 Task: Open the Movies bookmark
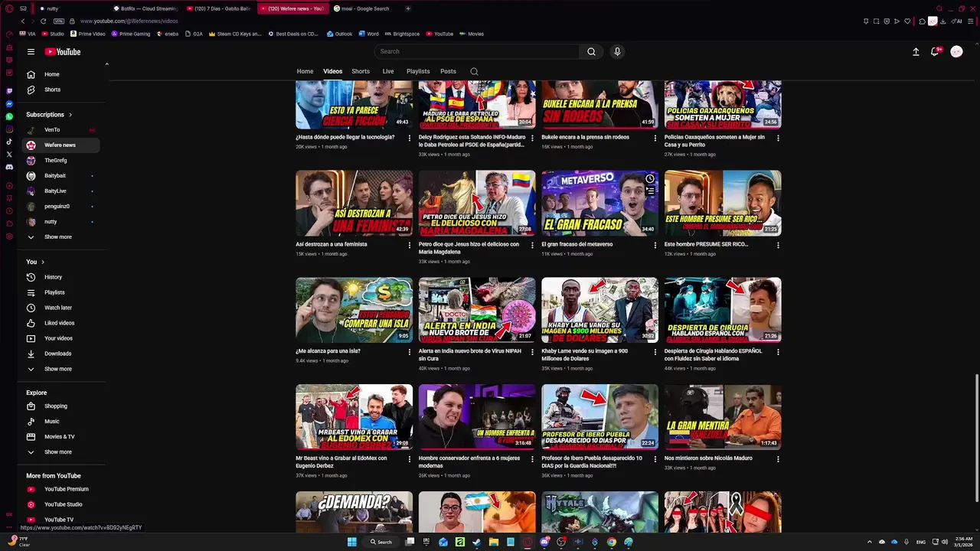(x=472, y=34)
